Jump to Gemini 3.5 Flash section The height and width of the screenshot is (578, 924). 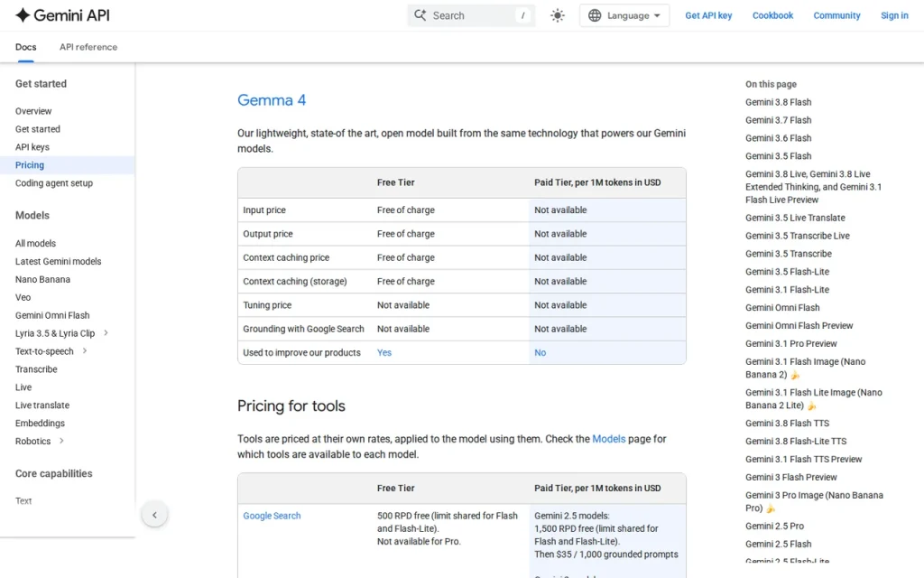point(779,156)
